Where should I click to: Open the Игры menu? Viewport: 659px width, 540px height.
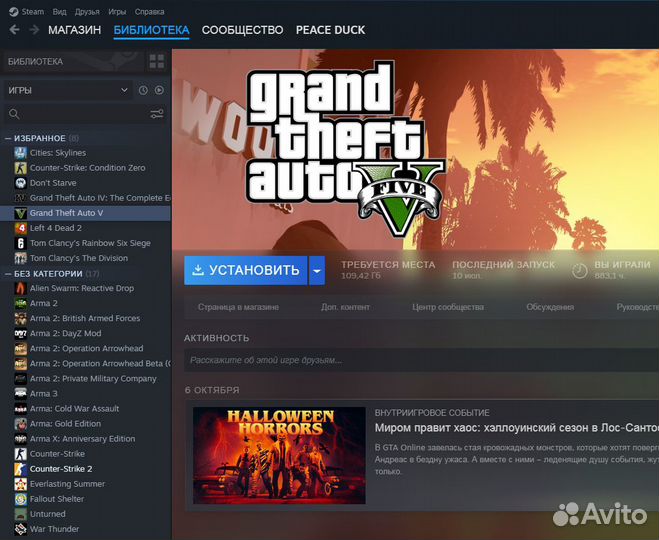(x=117, y=12)
